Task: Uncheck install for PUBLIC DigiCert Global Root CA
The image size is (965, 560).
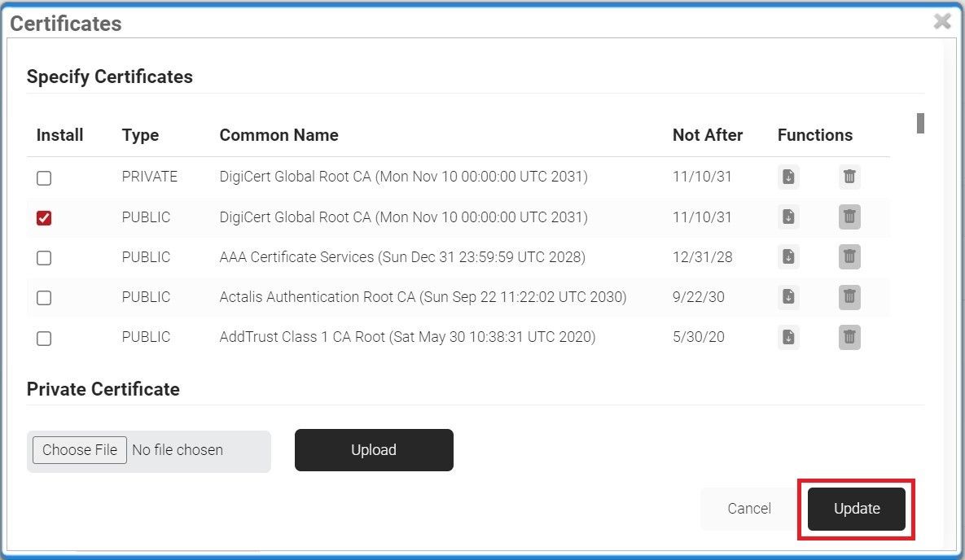Action: pyautogui.click(x=44, y=218)
